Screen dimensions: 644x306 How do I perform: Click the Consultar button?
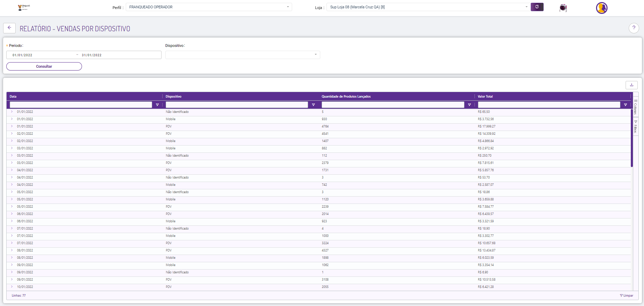[44, 66]
